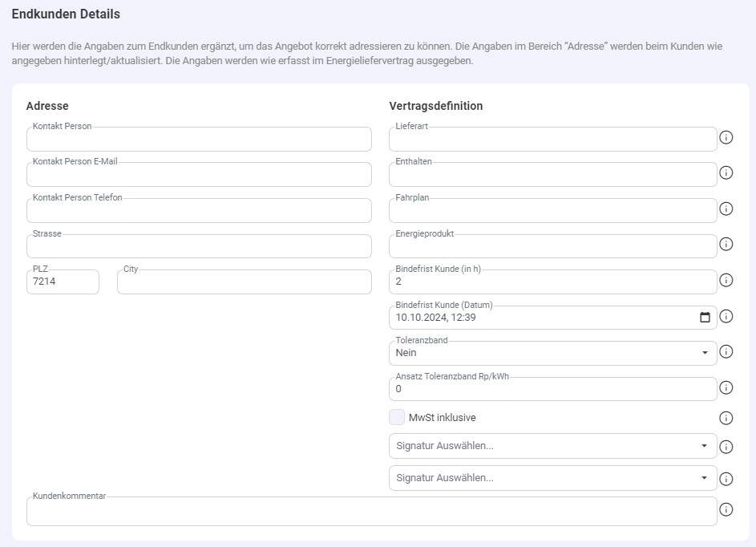Open the calendar picker in Bindefrist Datum
This screenshot has width=756, height=547.
pyautogui.click(x=705, y=317)
